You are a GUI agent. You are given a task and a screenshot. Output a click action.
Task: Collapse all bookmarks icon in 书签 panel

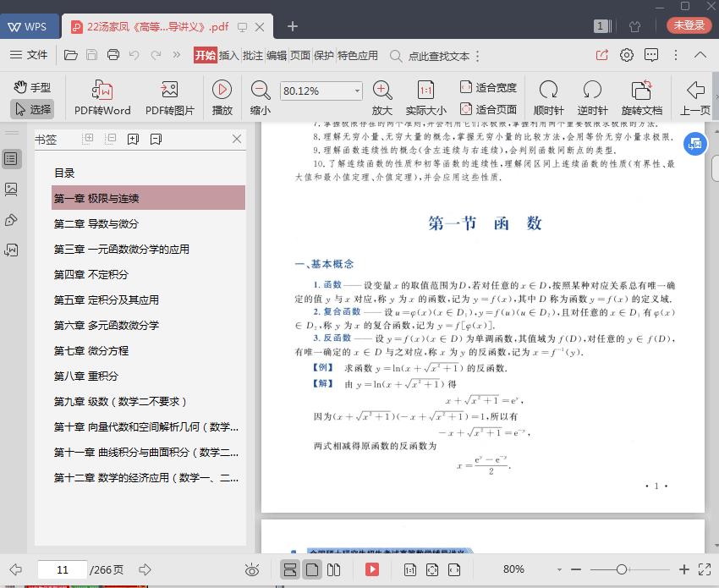(x=111, y=139)
